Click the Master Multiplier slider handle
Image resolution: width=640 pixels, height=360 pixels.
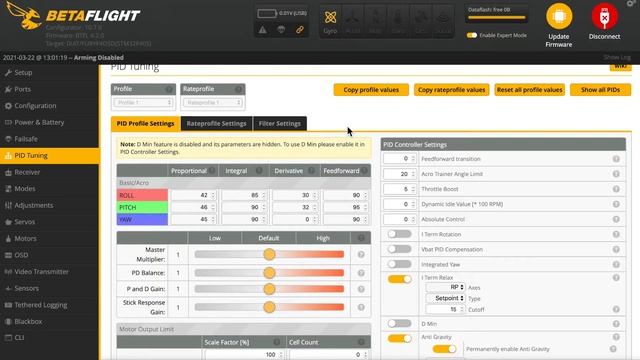(x=269, y=255)
